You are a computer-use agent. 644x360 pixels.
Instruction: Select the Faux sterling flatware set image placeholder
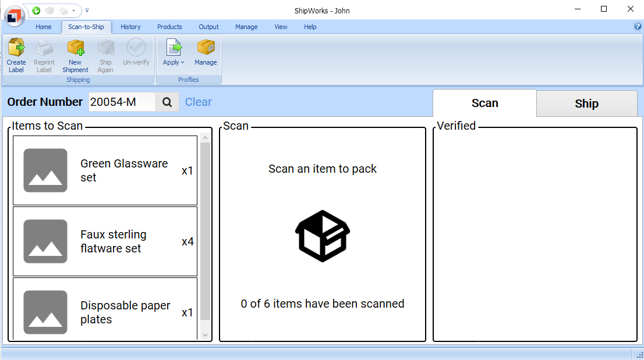[x=45, y=241]
